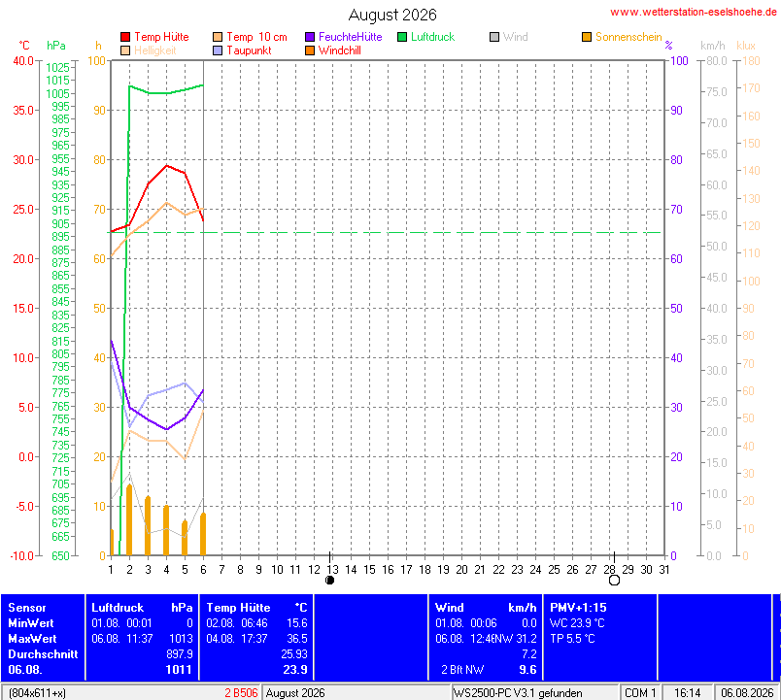The width and height of the screenshot is (781, 700).
Task: Click the Temp Hütte legend label
Action: click(161, 37)
